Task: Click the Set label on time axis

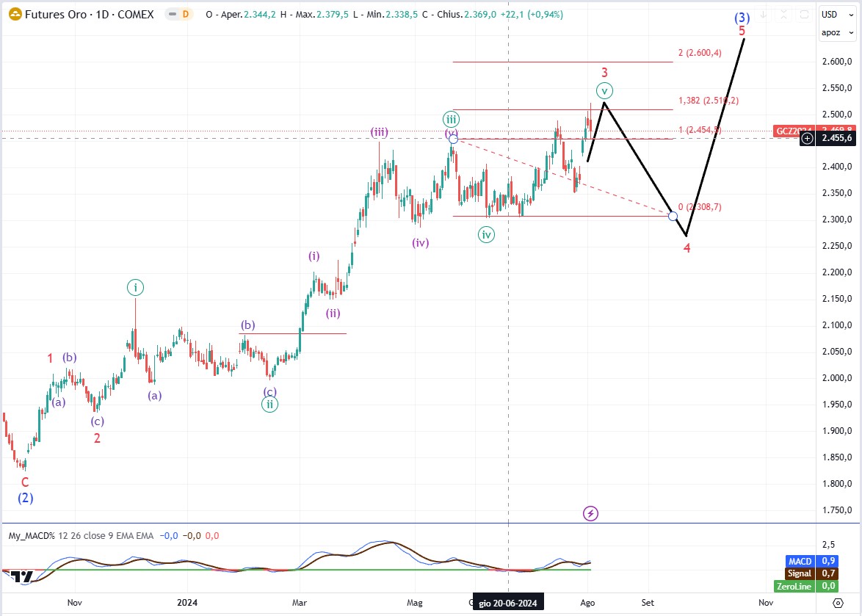Action: point(648,603)
